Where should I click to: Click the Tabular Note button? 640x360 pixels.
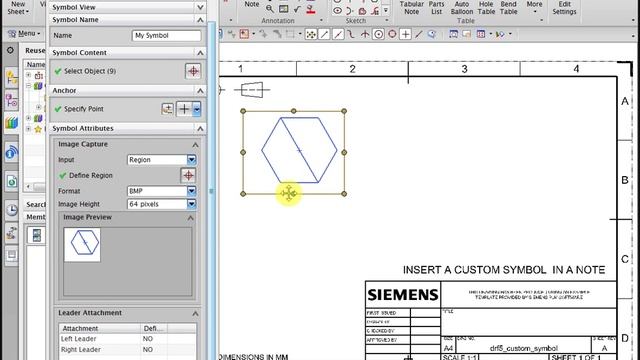point(411,8)
